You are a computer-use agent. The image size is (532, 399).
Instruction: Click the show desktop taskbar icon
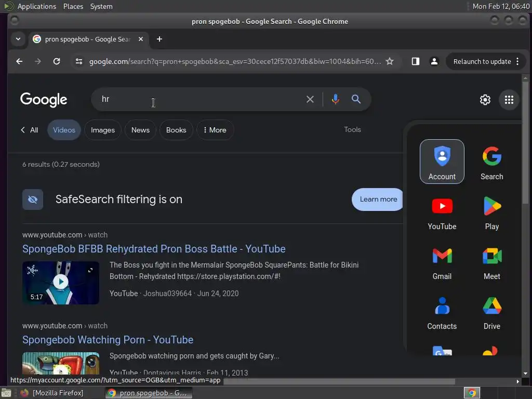coord(6,393)
